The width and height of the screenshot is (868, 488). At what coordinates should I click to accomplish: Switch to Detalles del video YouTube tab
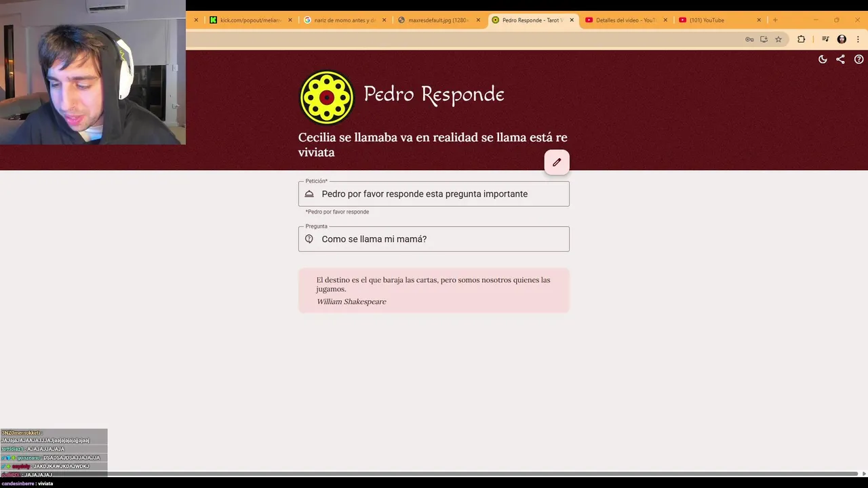coord(626,20)
